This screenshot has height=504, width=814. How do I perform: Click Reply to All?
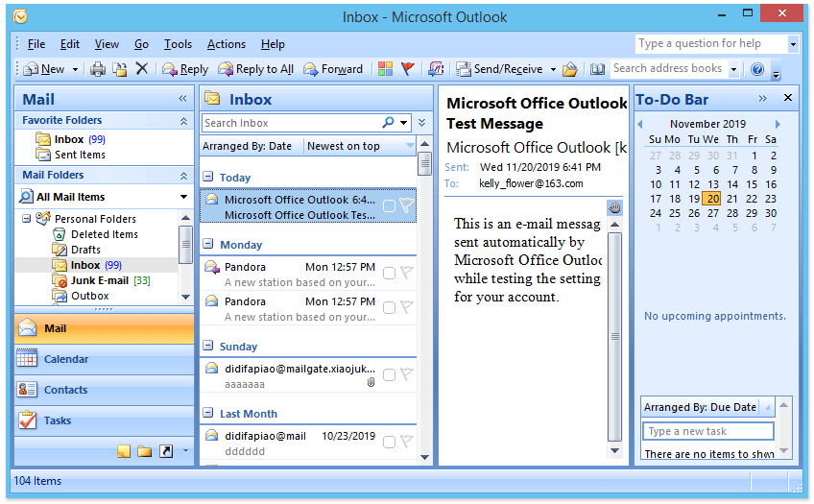[x=256, y=69]
